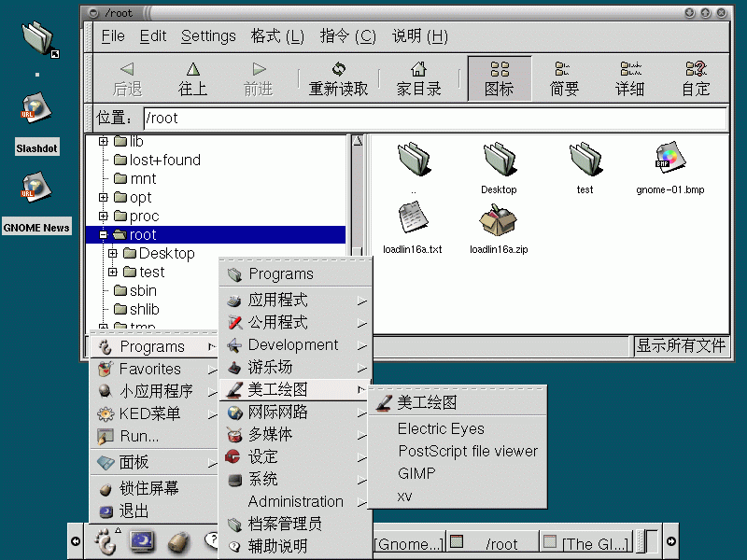Select the test folder icon in file pane
The image size is (747, 560).
585,160
